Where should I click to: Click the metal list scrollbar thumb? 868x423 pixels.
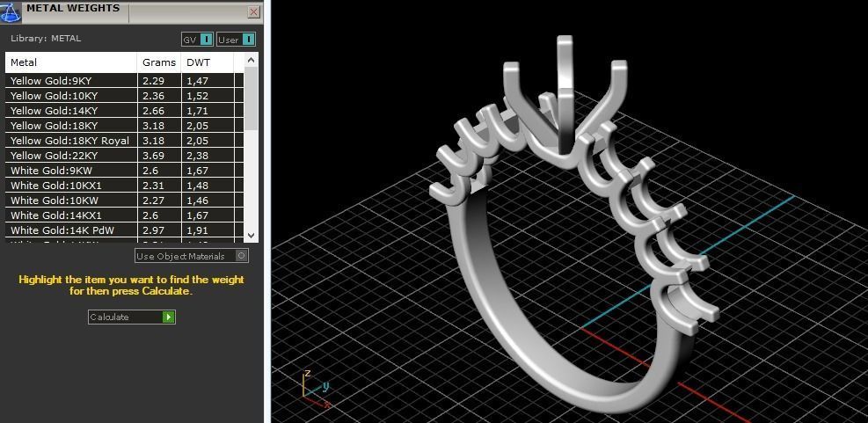click(x=251, y=98)
